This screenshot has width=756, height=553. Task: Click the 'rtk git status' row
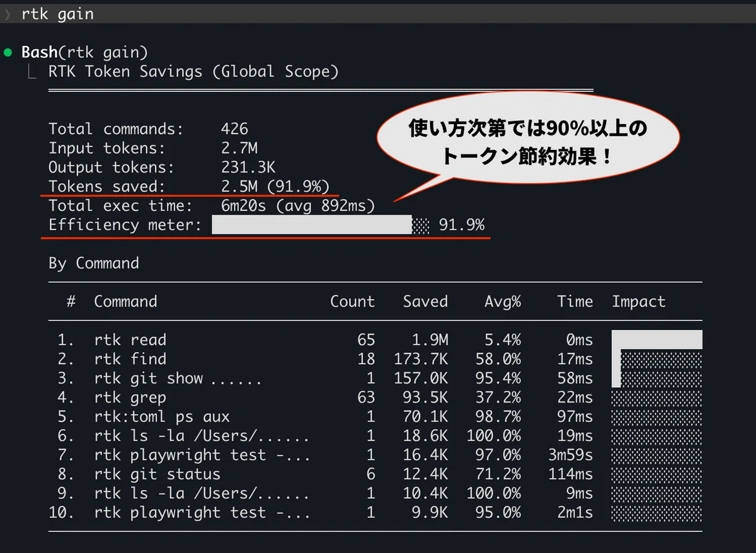(375, 474)
